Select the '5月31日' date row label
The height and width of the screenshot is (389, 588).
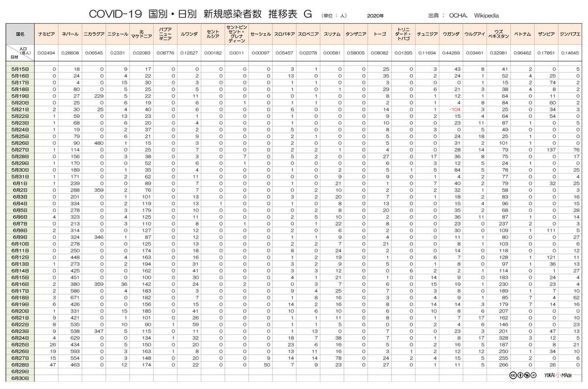tap(21, 176)
